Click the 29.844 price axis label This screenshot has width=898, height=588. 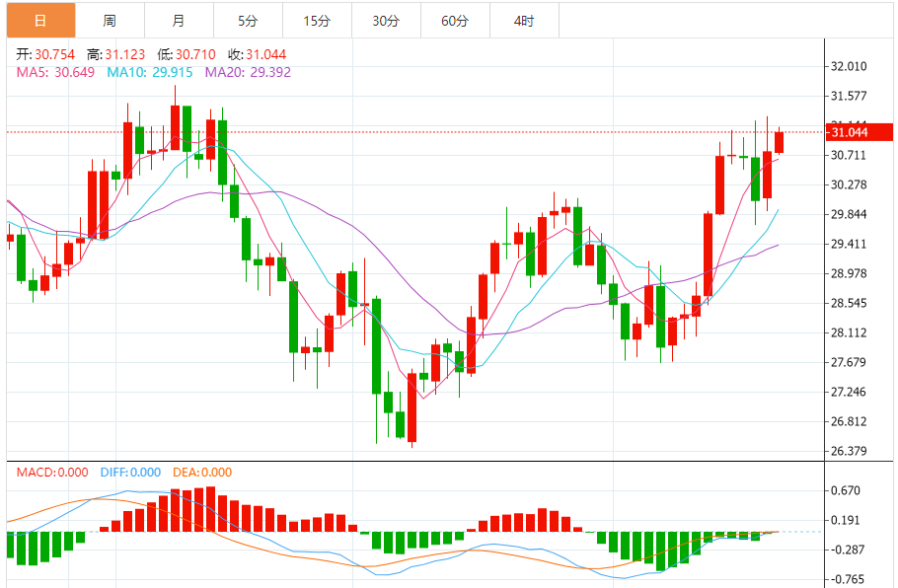point(849,214)
